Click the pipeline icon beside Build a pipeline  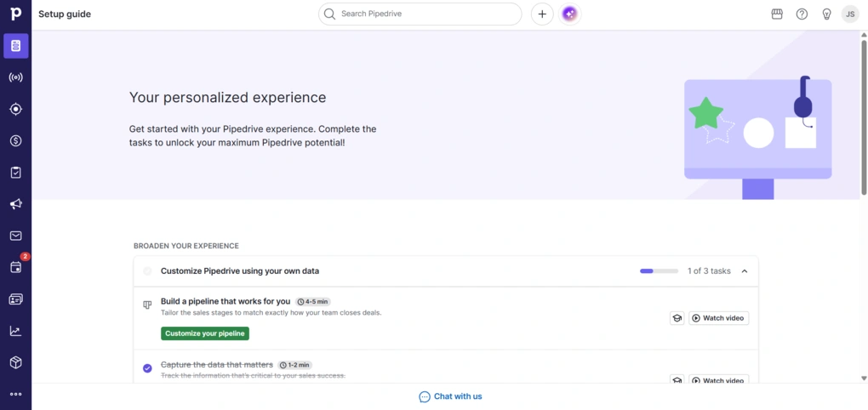tap(147, 305)
